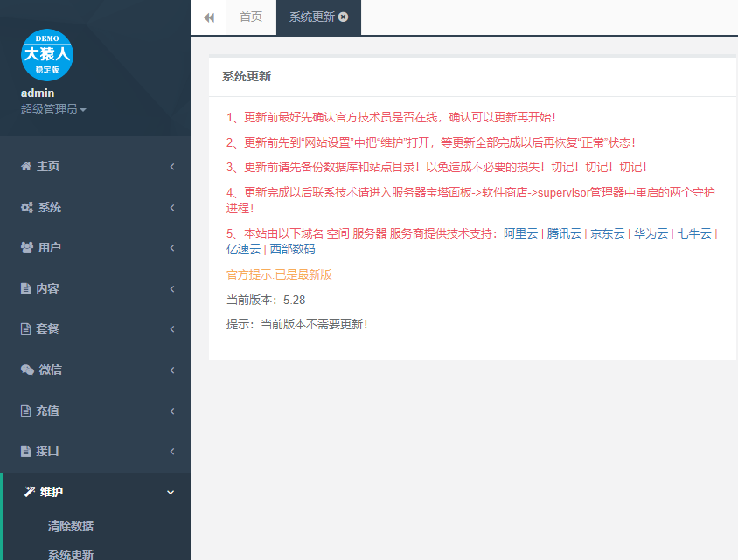Open the 微信 sidebar menu

coord(95,370)
